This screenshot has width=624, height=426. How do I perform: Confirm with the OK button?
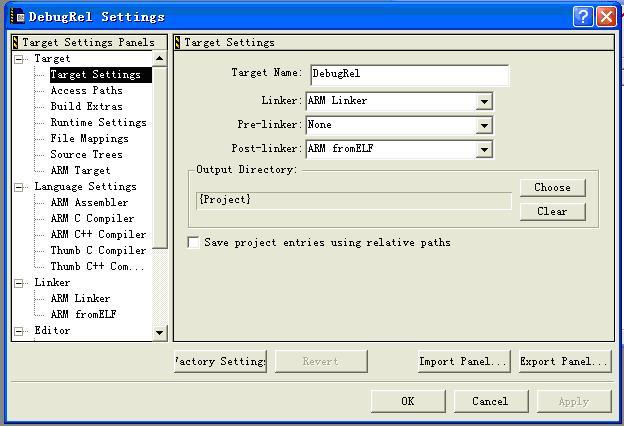(x=408, y=401)
